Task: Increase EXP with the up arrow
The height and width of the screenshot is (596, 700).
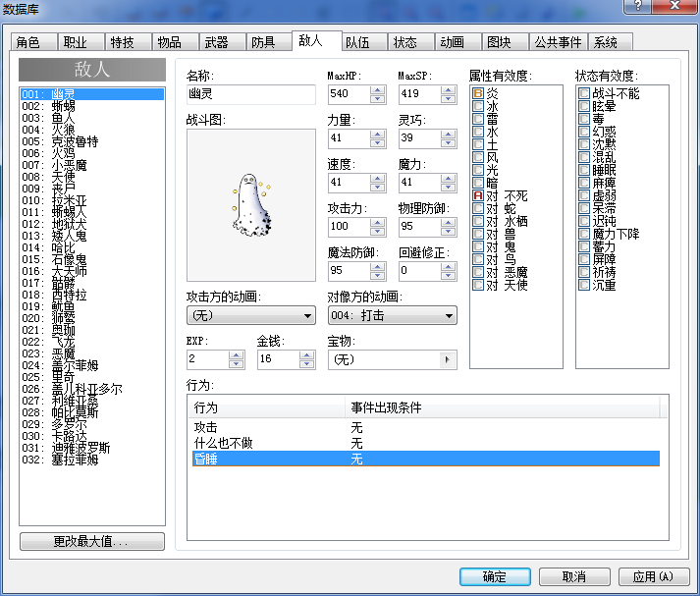Action: (x=237, y=355)
